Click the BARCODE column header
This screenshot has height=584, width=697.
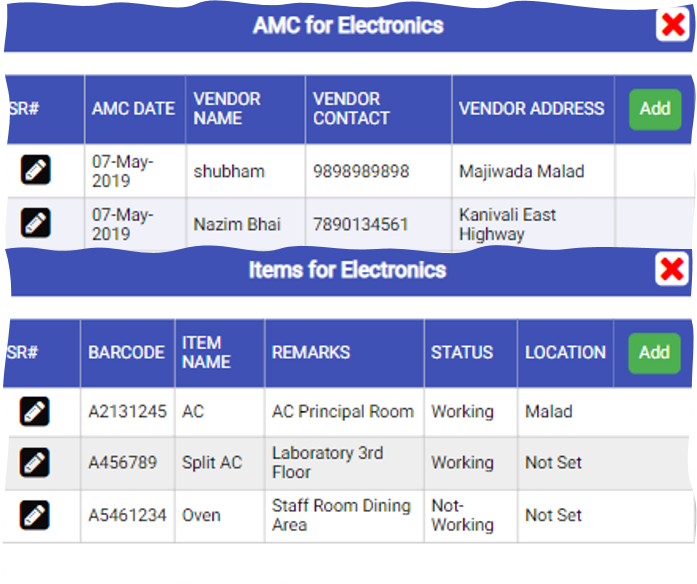click(x=127, y=353)
